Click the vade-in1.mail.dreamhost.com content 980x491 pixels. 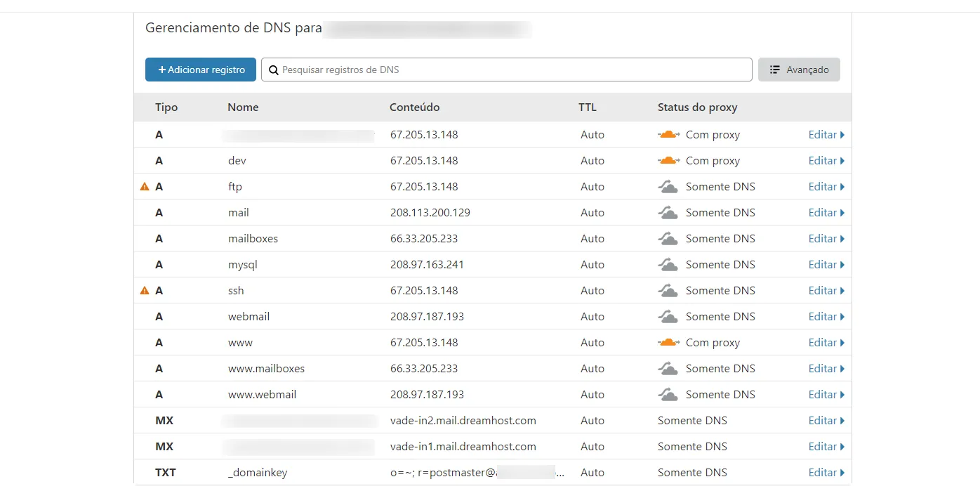[463, 446]
